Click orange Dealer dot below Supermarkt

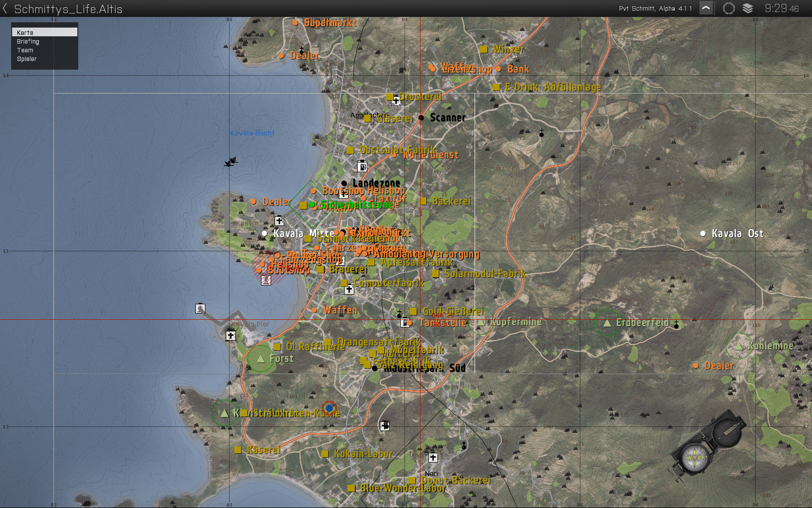(281, 56)
